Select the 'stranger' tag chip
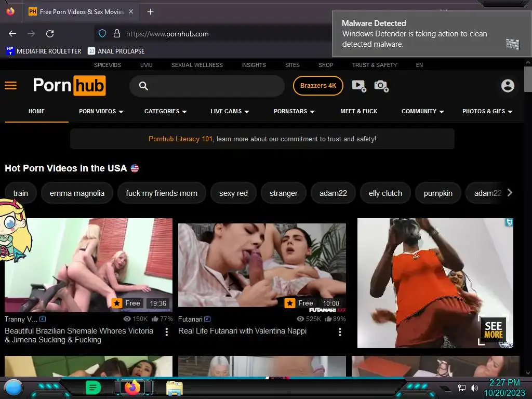The width and height of the screenshot is (532, 399). pos(284,193)
